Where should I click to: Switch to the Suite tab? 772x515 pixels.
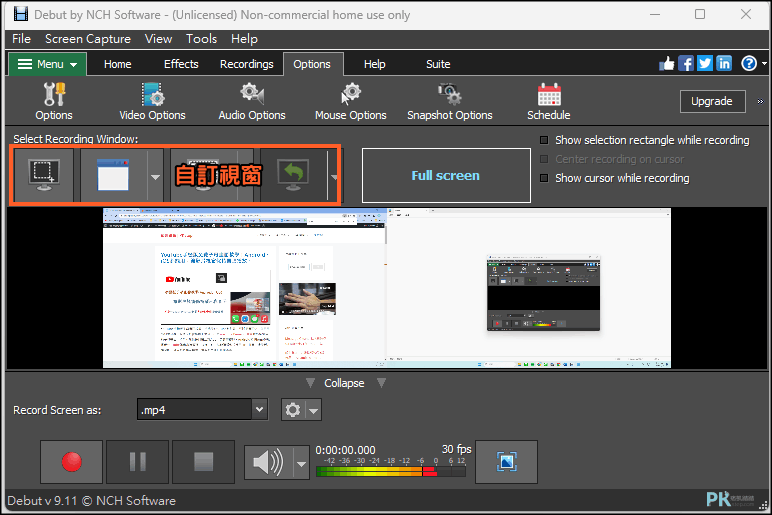pos(438,64)
